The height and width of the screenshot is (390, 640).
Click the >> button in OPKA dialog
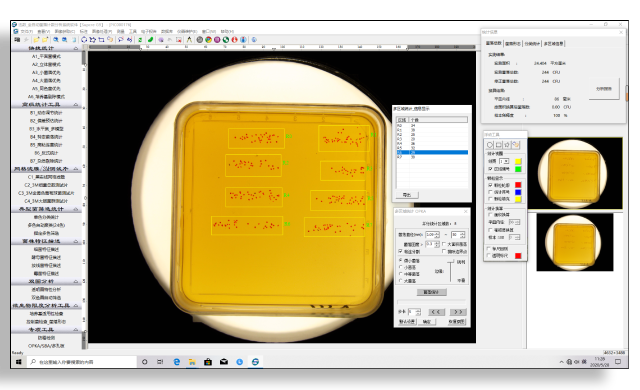(x=458, y=312)
